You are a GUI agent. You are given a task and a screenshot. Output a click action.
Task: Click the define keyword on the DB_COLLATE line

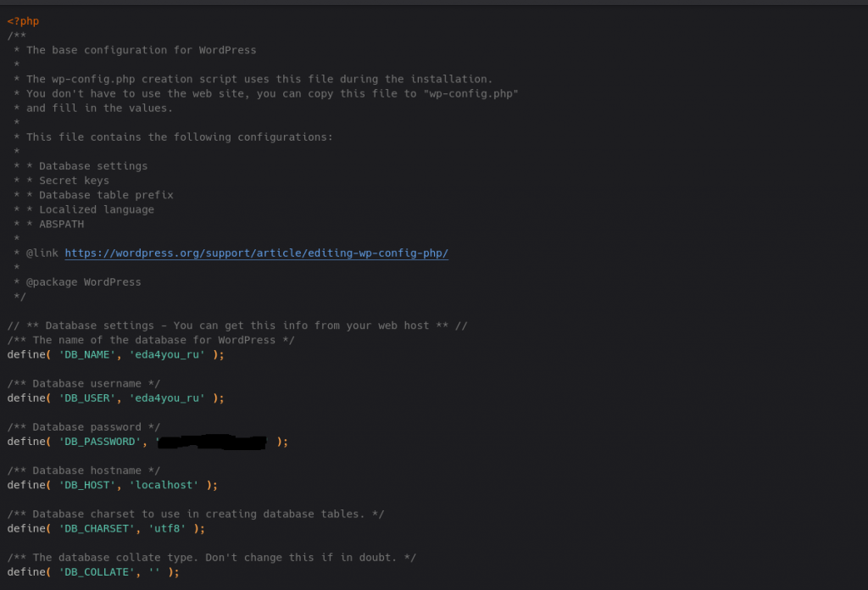(26, 571)
